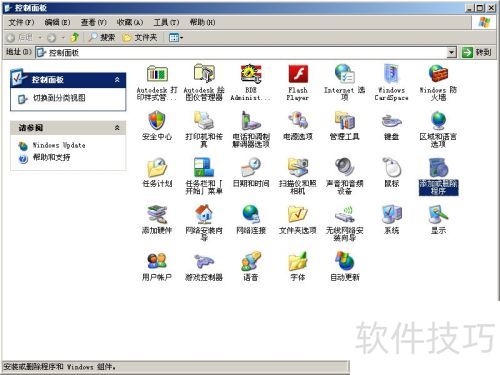Click the 搜索 search toolbar button
The width and height of the screenshot is (500, 375).
click(x=102, y=37)
